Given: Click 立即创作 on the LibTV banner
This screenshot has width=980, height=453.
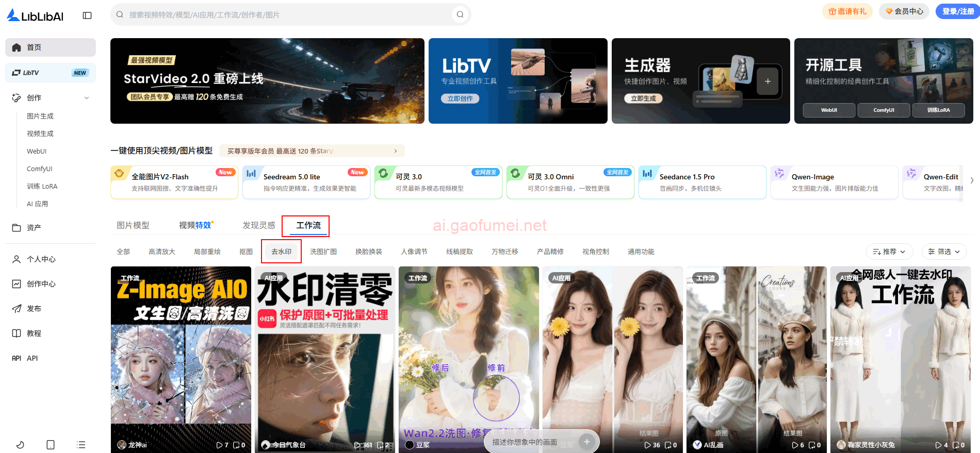Looking at the screenshot, I should click(460, 98).
